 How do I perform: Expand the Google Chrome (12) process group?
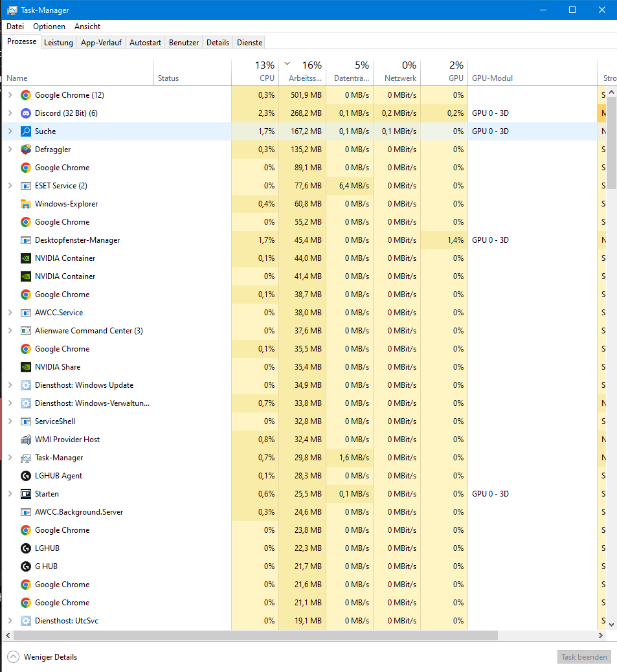tap(10, 95)
